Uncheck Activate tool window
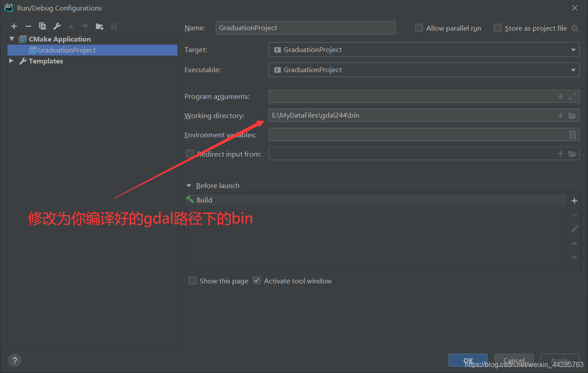 tap(257, 280)
